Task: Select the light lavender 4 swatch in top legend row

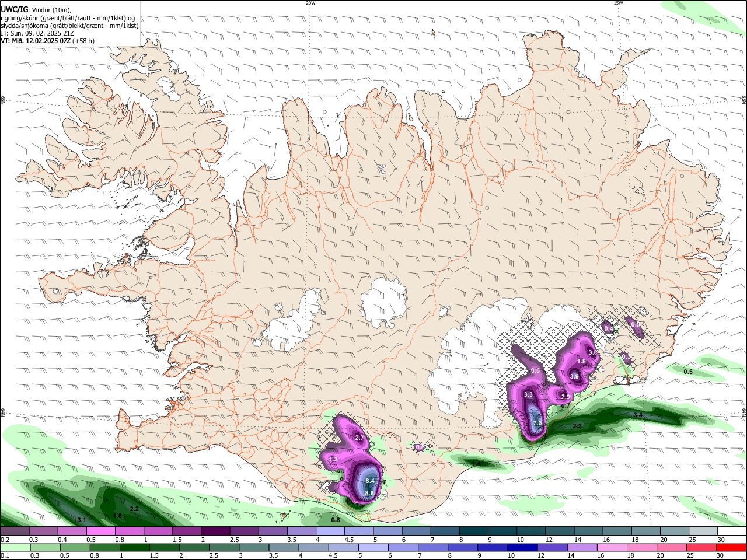Action: (x=329, y=531)
